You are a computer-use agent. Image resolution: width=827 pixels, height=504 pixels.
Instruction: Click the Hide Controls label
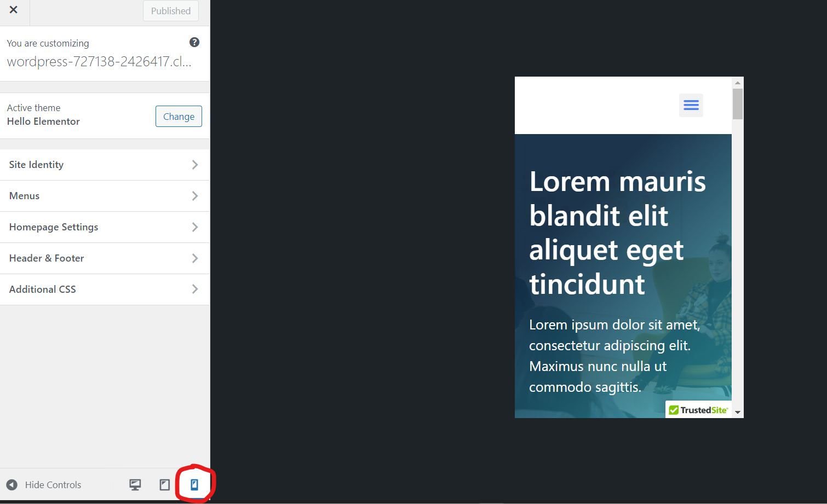(53, 484)
